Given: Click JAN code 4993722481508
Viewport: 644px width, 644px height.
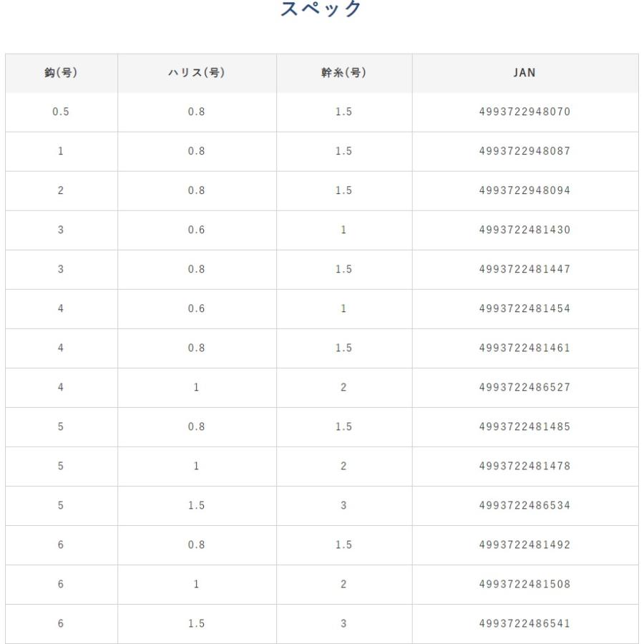Looking at the screenshot, I should coord(525,585).
